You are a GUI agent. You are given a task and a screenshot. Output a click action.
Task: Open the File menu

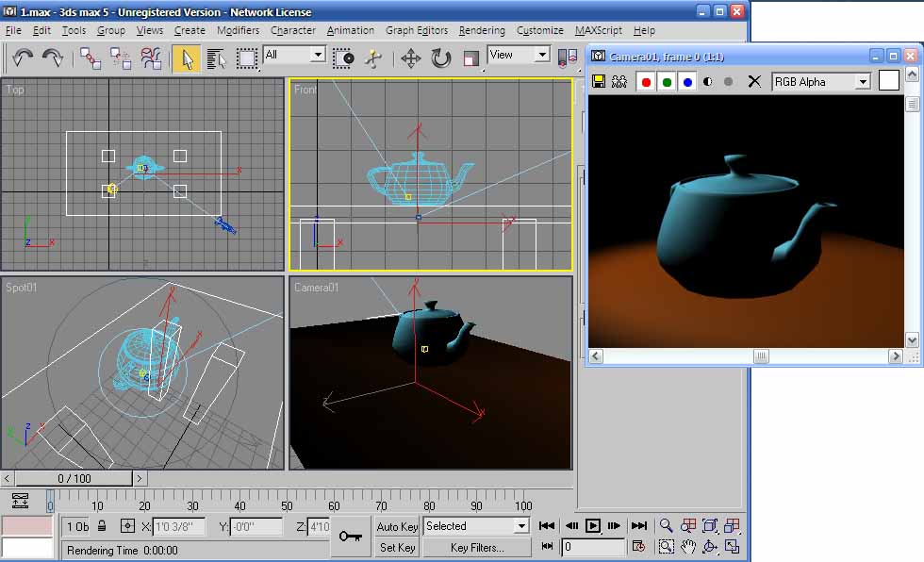[x=13, y=30]
